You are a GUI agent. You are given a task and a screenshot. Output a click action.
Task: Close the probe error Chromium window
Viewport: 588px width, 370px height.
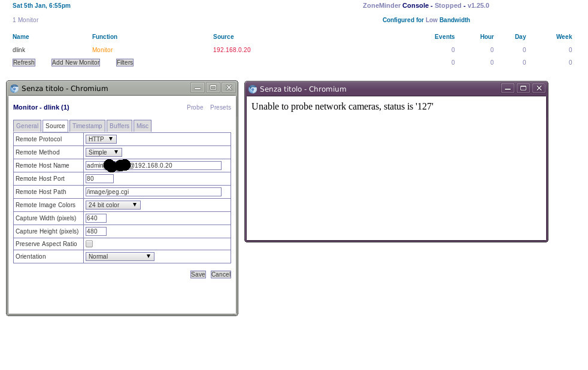coord(539,89)
